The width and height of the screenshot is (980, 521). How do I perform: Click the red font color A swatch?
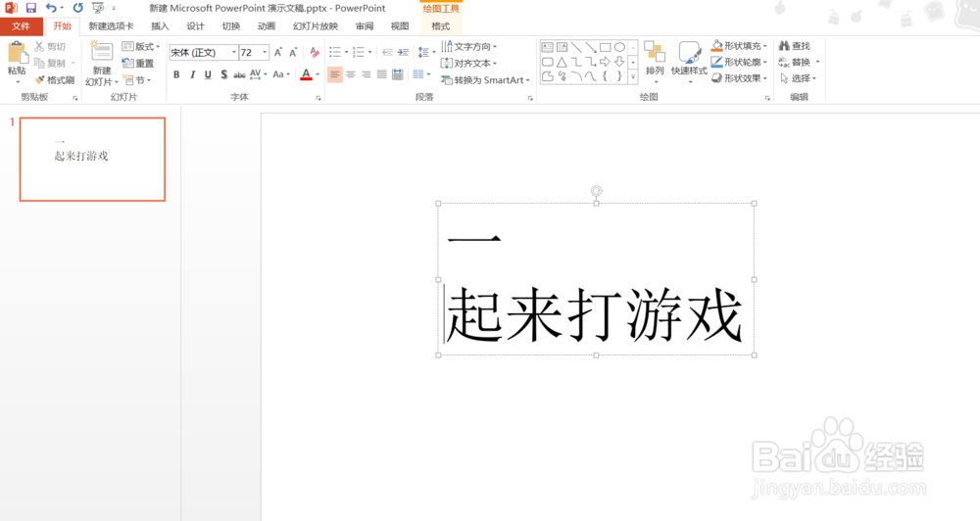[306, 74]
